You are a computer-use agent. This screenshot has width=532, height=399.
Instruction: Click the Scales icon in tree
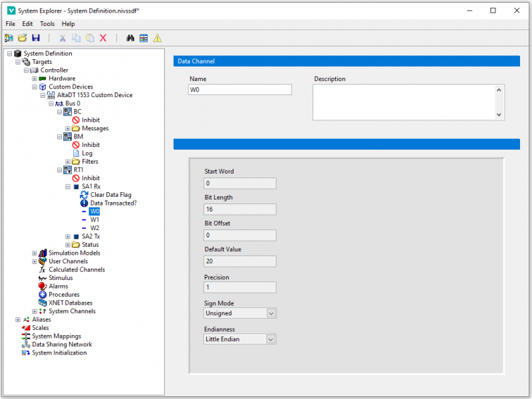click(x=26, y=328)
